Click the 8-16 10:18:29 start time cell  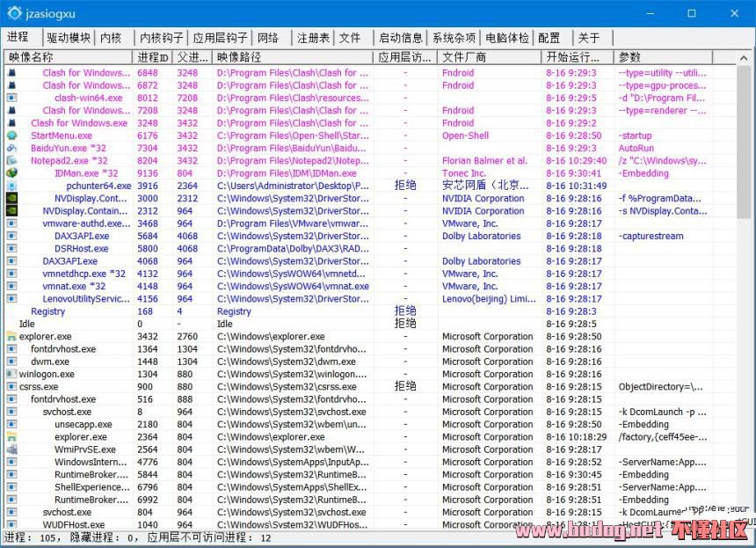point(576,437)
